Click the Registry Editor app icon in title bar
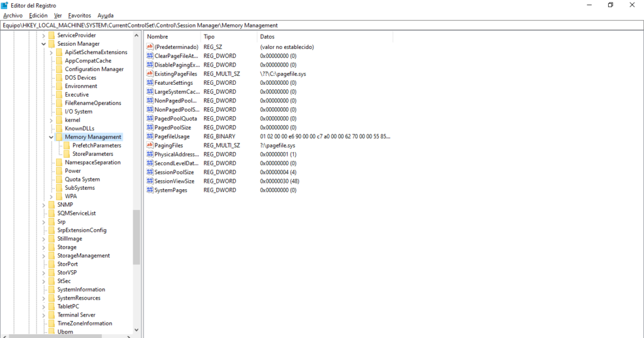The image size is (644, 338). click(x=5, y=5)
